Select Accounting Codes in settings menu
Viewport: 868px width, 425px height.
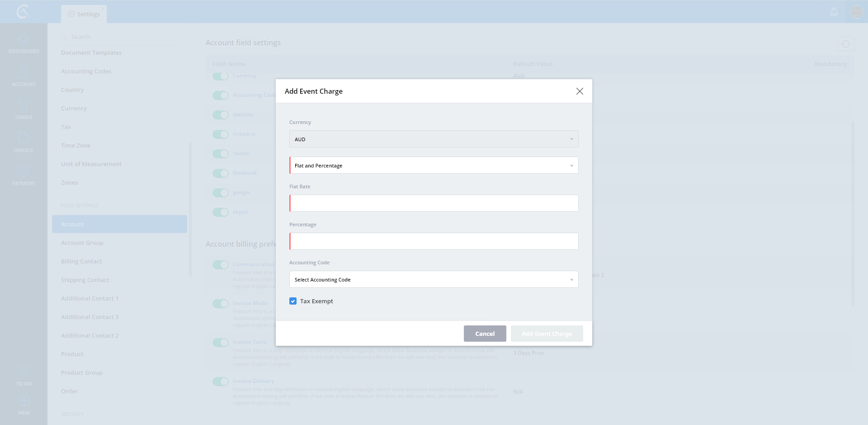[x=86, y=72]
